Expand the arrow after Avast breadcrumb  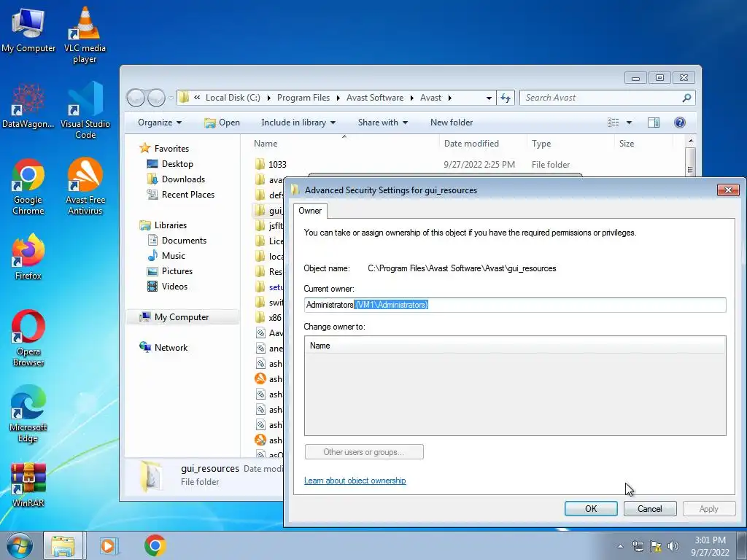[x=449, y=98]
